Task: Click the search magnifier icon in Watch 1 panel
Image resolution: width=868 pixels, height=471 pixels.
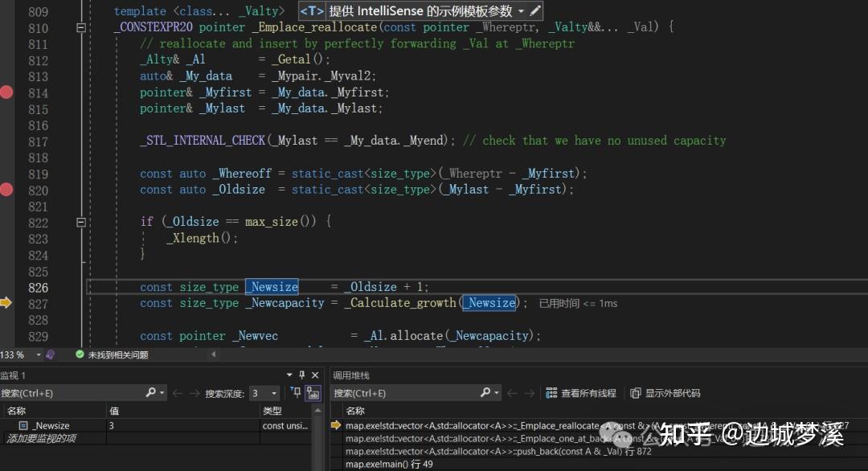Action: coord(151,392)
